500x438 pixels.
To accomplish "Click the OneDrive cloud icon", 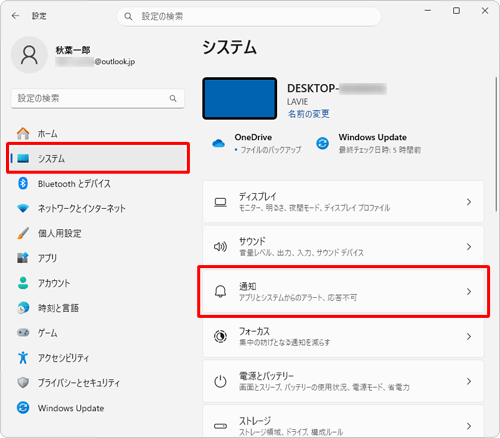I will click(218, 143).
